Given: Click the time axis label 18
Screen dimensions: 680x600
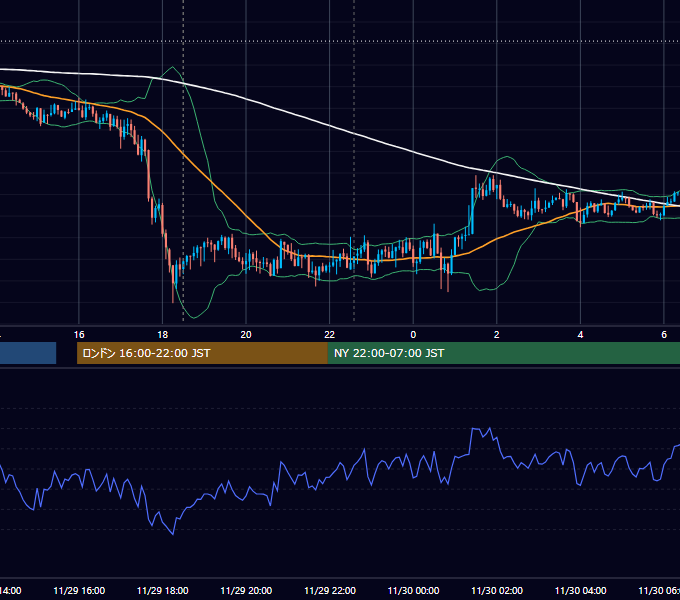Looking at the screenshot, I should coord(162,335).
